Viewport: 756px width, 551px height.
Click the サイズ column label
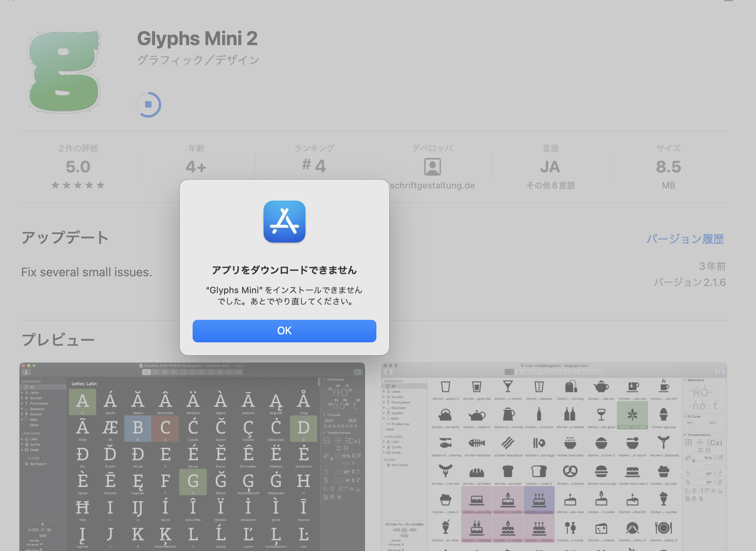click(669, 148)
